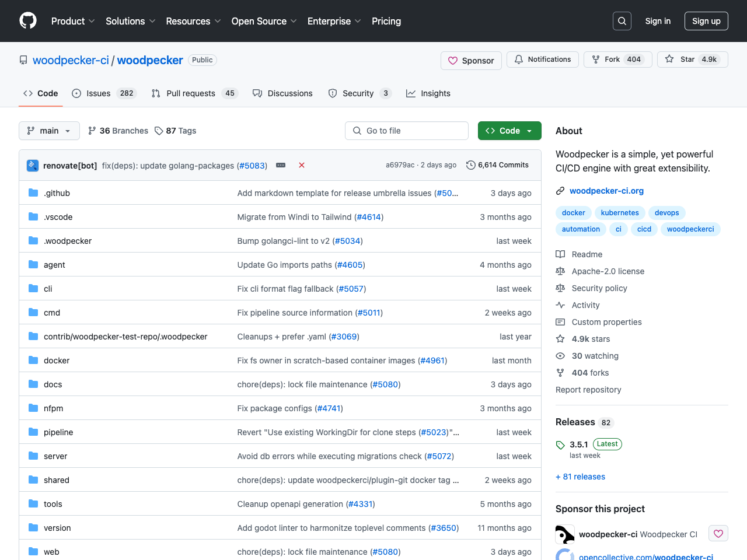This screenshot has height=560, width=747.
Task: Switch to the Security tab
Action: 359,93
